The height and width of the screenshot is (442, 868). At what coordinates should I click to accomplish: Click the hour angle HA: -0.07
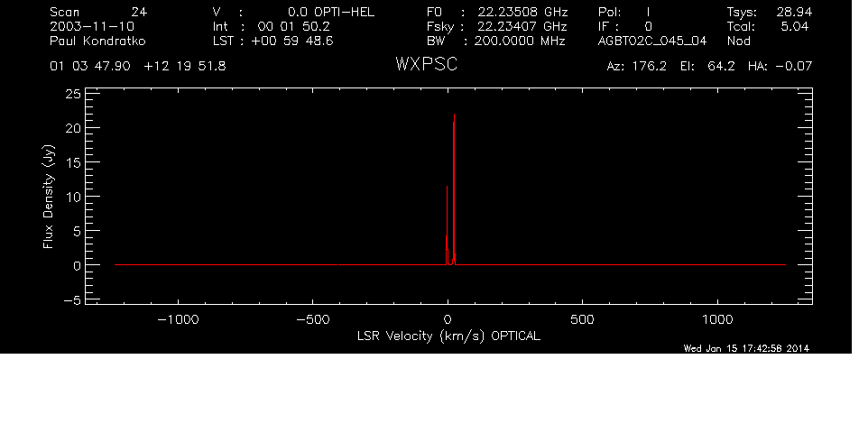pos(780,67)
